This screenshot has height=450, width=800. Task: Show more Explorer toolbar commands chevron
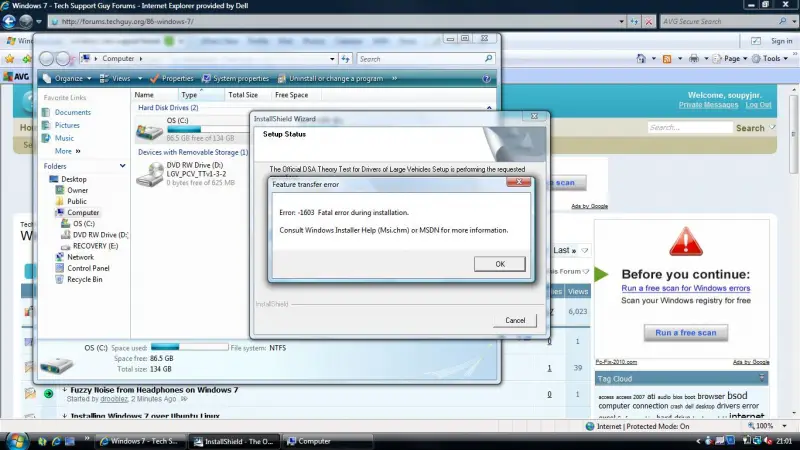pos(394,79)
